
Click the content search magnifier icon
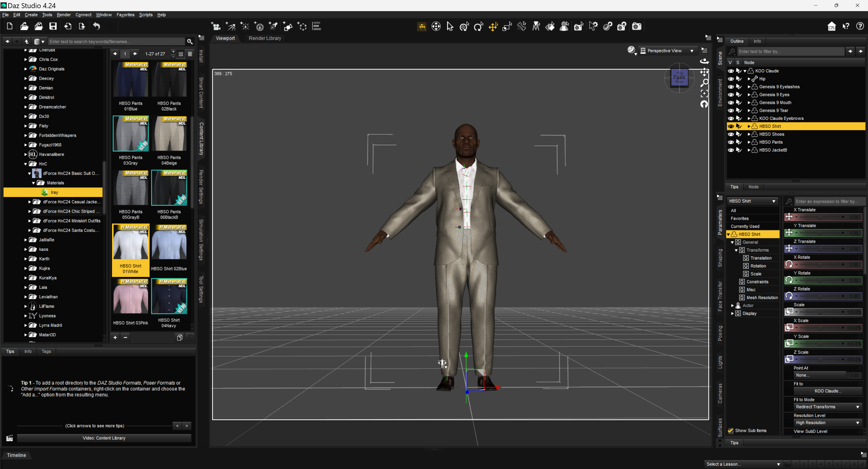pos(190,41)
